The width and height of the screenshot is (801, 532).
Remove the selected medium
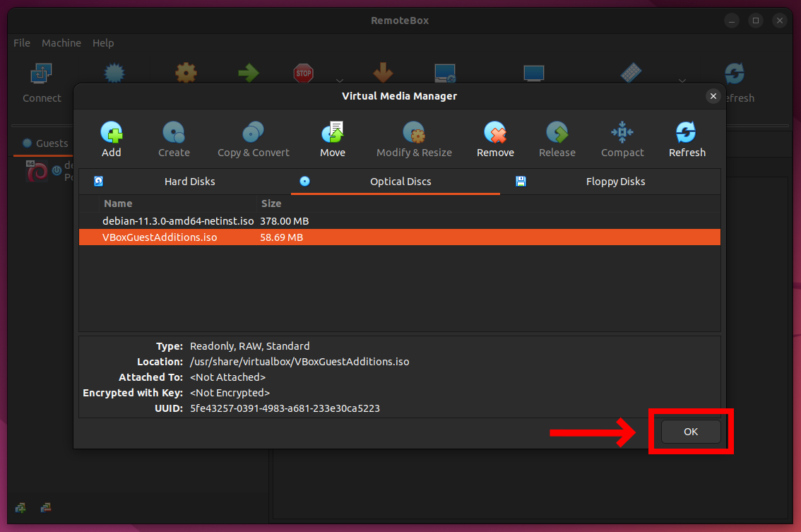(x=495, y=139)
